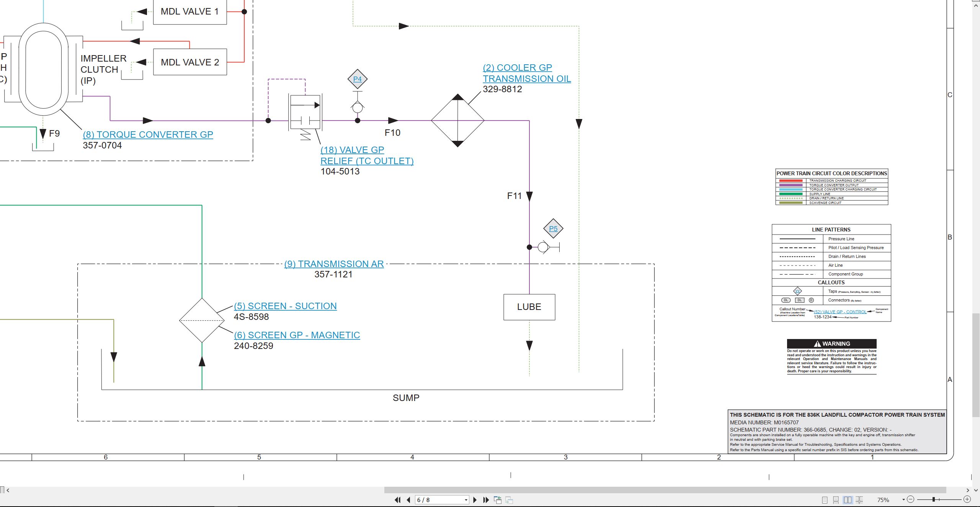Click the IMPELLER CLUTCH (IP) label
The height and width of the screenshot is (507, 980).
tap(103, 70)
